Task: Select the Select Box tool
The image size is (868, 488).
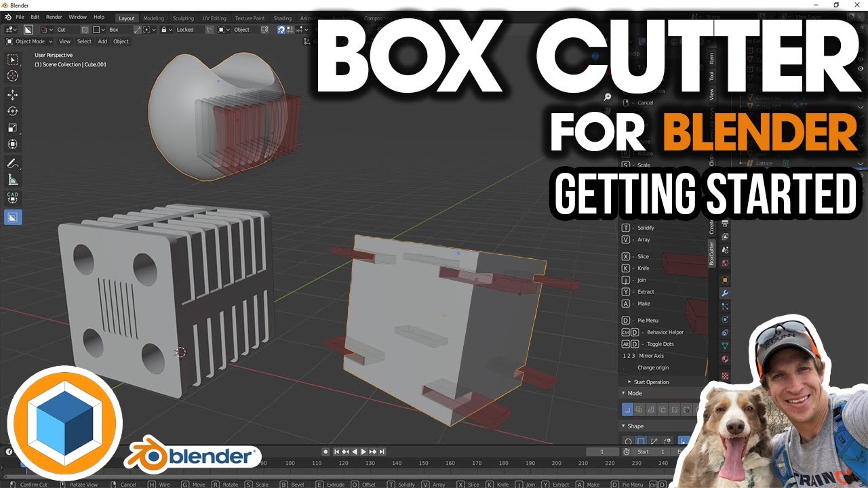Action: click(13, 60)
